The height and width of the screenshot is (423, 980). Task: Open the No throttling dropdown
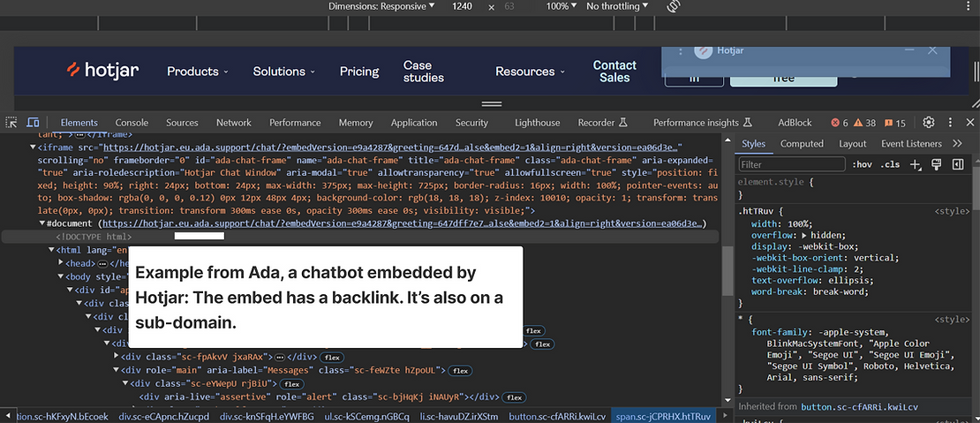tap(617, 6)
